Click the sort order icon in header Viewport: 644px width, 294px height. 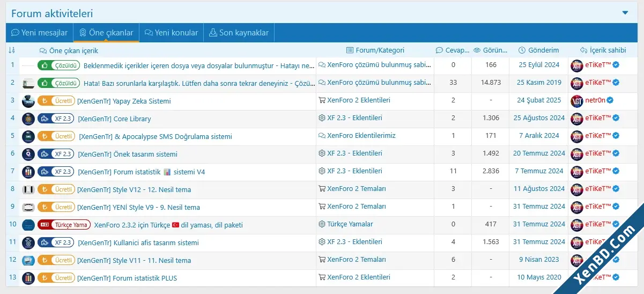(x=12, y=50)
